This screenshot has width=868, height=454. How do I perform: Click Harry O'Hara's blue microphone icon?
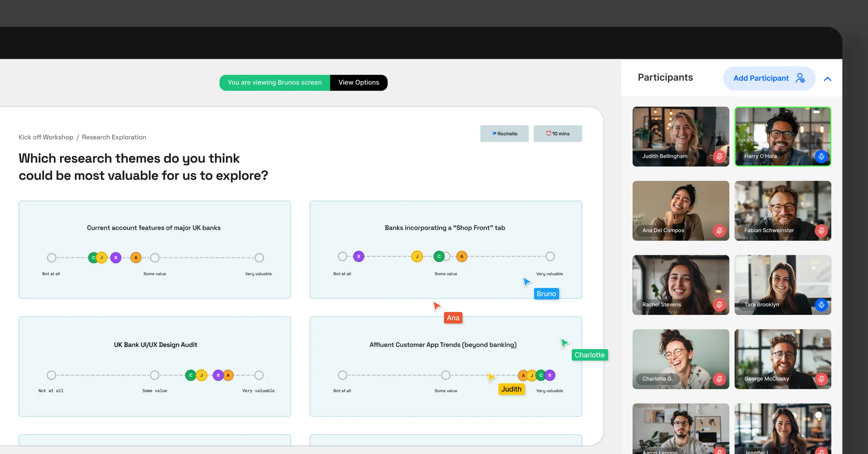(821, 157)
